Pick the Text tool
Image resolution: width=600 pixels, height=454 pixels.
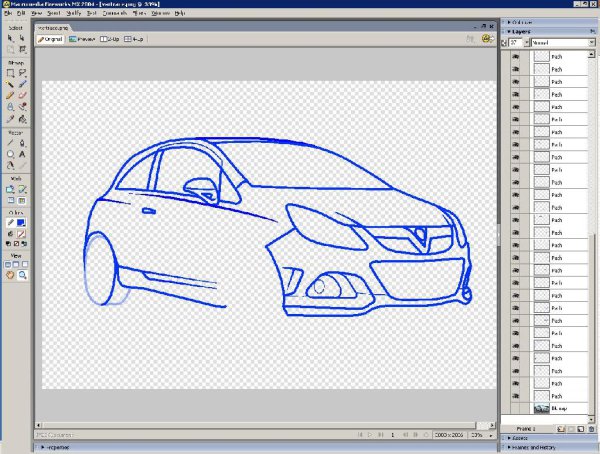click(22, 155)
